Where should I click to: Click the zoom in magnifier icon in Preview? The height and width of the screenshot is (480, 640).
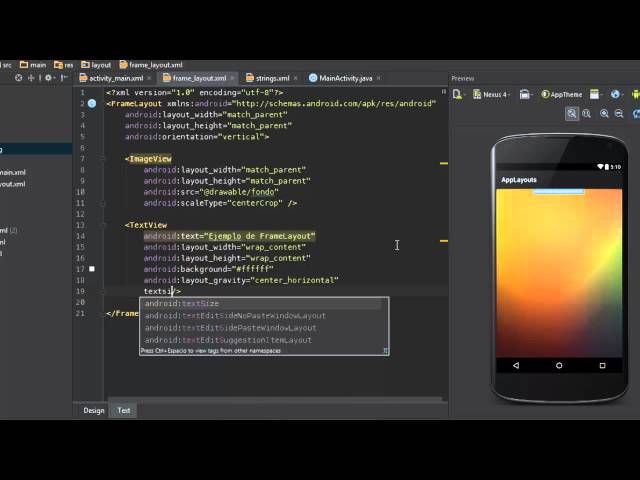[604, 114]
